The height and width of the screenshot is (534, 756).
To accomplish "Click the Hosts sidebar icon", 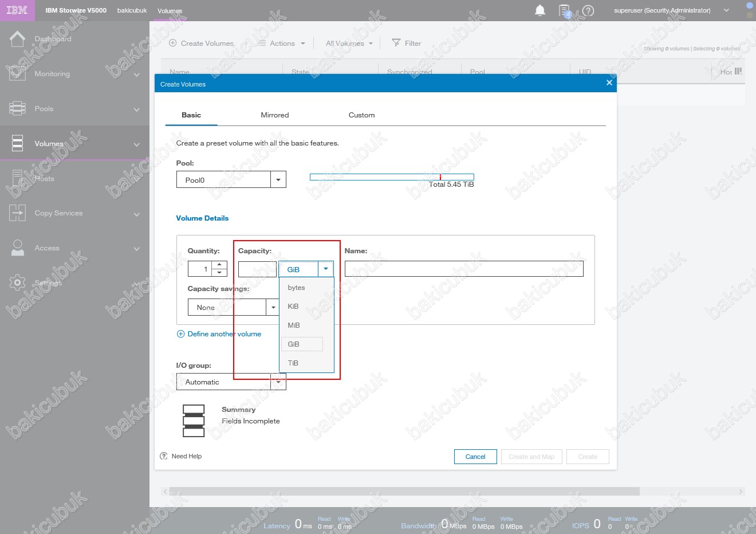I will 17,178.
